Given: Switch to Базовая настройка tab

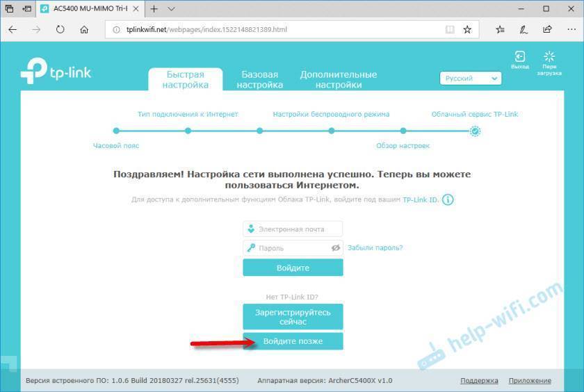Looking at the screenshot, I should (x=259, y=79).
